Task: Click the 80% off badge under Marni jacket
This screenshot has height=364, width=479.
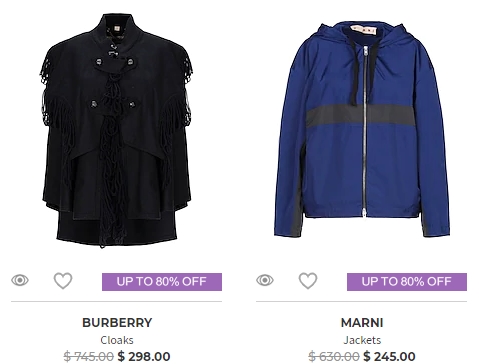Action: tap(407, 282)
